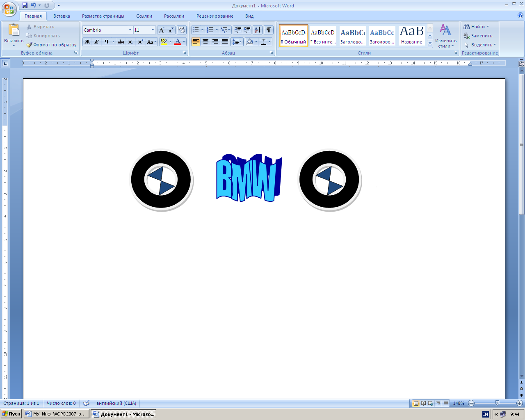Apply yellow text highlight color
525x420 pixels.
pos(164,42)
